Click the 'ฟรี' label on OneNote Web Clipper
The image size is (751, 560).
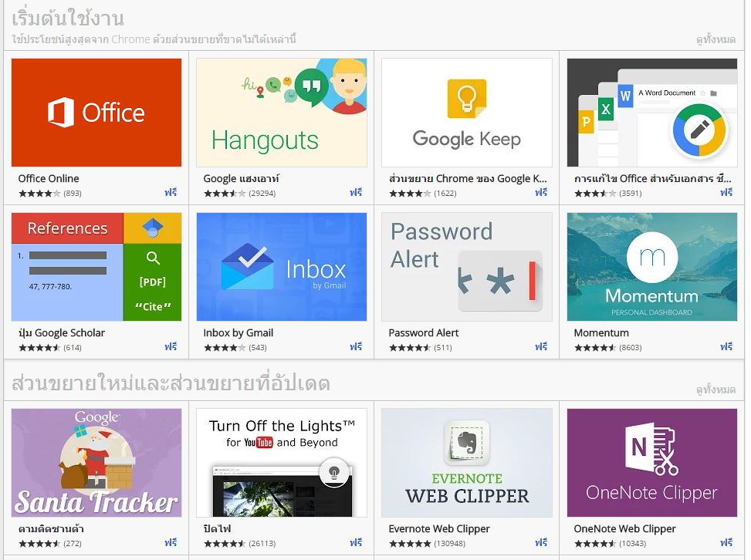(726, 543)
